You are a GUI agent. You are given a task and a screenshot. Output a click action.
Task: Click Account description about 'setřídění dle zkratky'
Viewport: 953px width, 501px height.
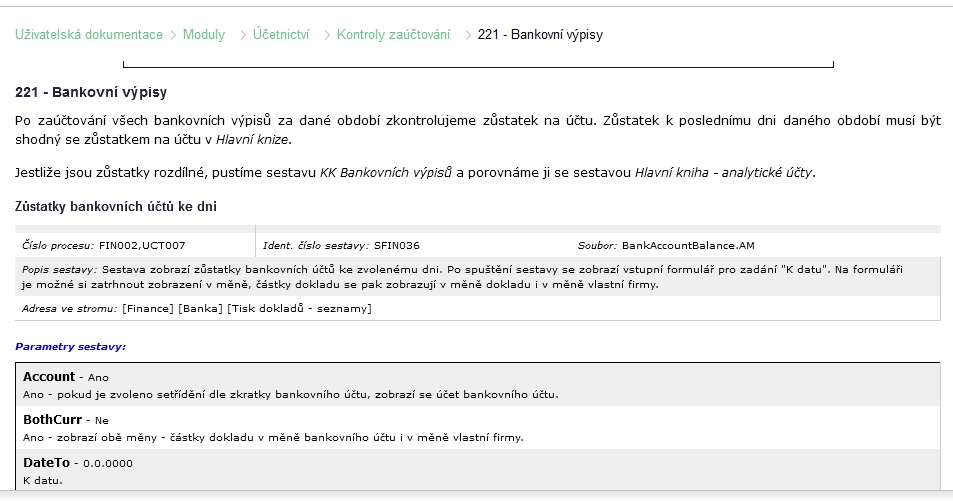coord(291,395)
